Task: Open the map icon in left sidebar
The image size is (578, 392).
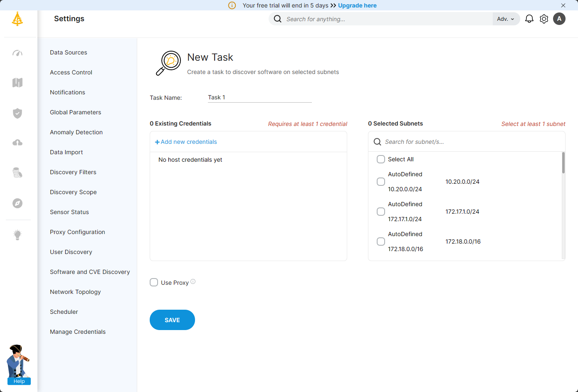Action: (17, 82)
